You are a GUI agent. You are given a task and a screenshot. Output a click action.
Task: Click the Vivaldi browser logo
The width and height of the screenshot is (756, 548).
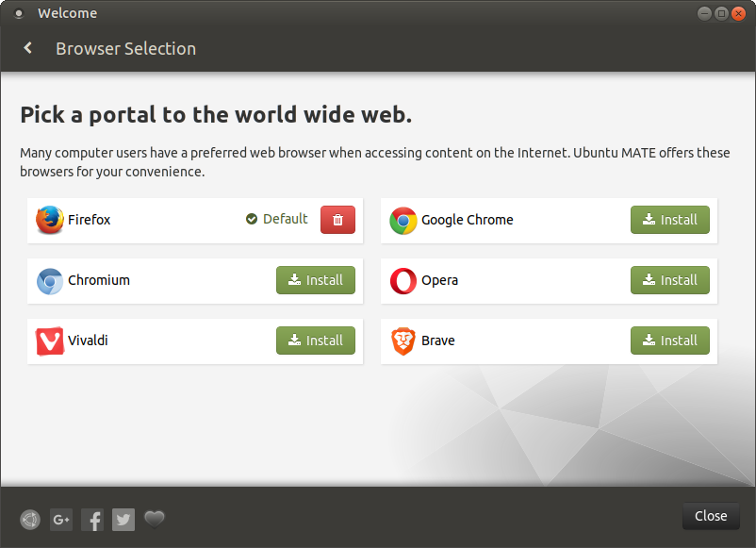pyautogui.click(x=48, y=340)
